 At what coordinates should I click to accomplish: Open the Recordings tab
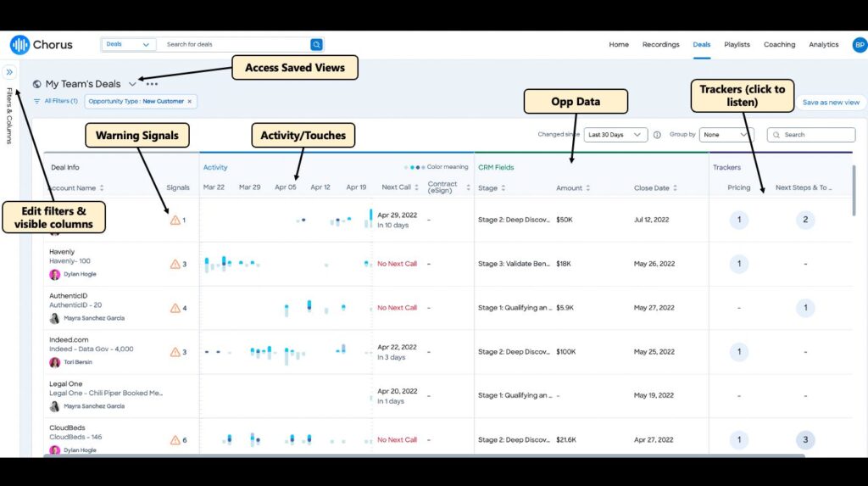[660, 44]
